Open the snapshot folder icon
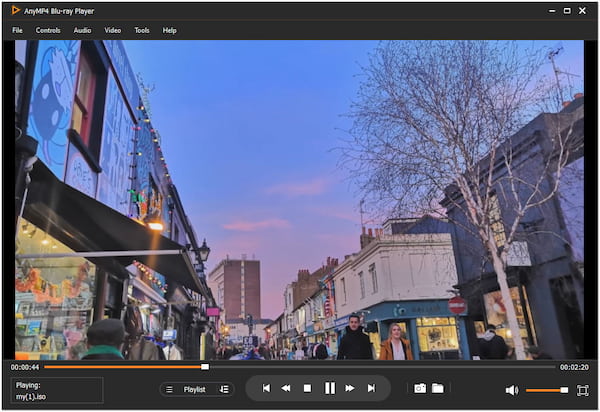Image resolution: width=600 pixels, height=412 pixels. 438,388
